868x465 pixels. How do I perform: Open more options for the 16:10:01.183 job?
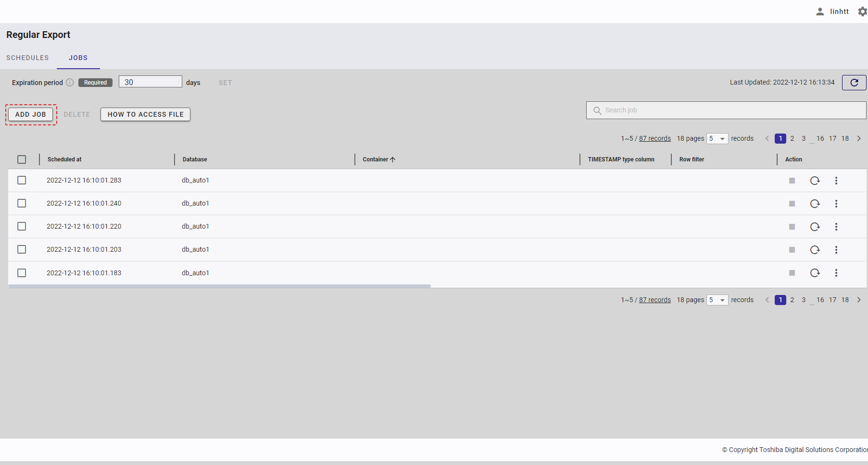[836, 273]
